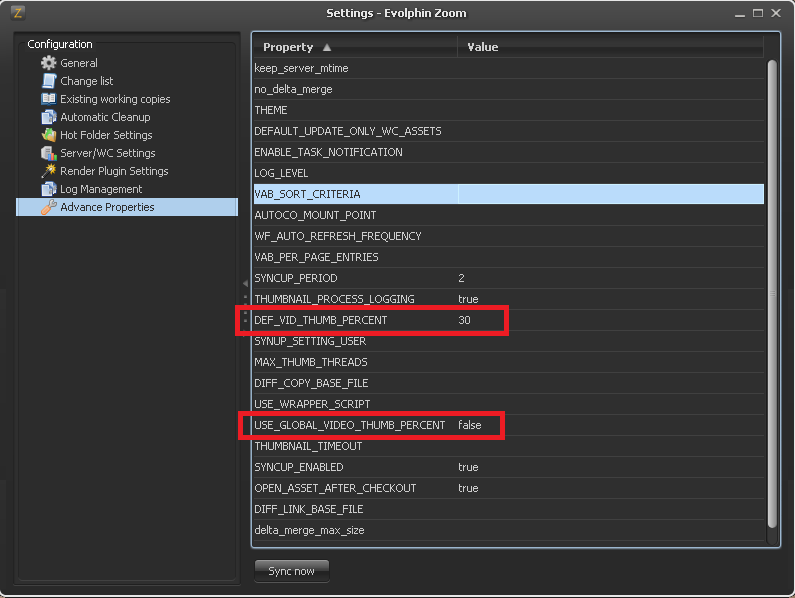
Task: Select OPEN_ASSET_AFTER_CHECKOUT property
Action: 335,488
